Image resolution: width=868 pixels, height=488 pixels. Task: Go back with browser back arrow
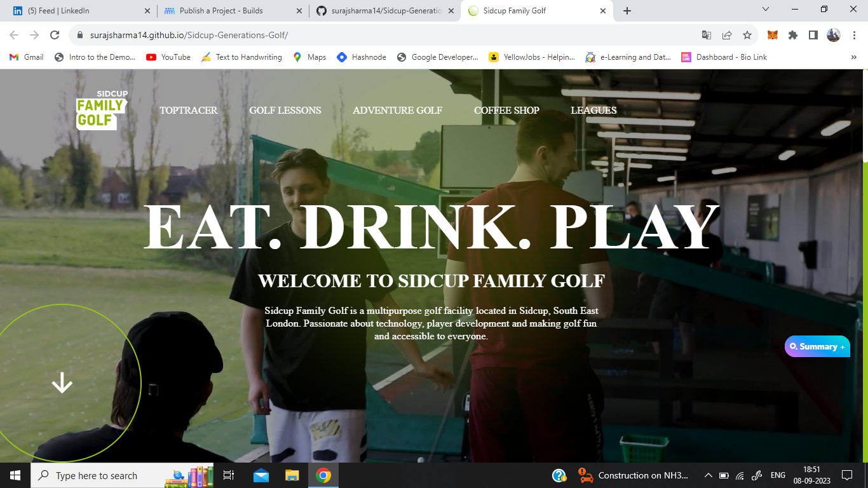coord(14,35)
